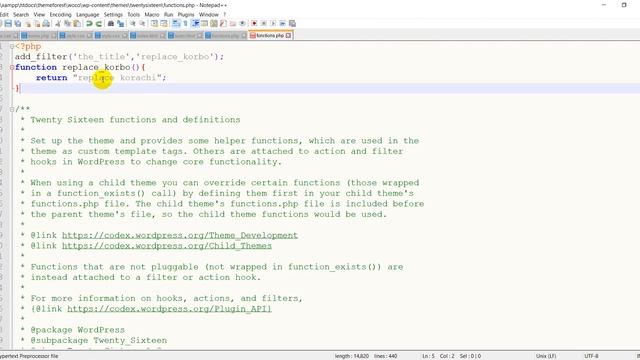Open the Search menu
Viewport: 640px width, 360px height.
tap(21, 15)
